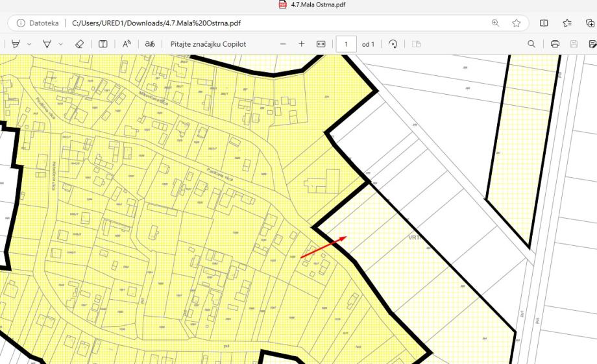
Task: Toggle Fit to width view
Action: point(321,44)
